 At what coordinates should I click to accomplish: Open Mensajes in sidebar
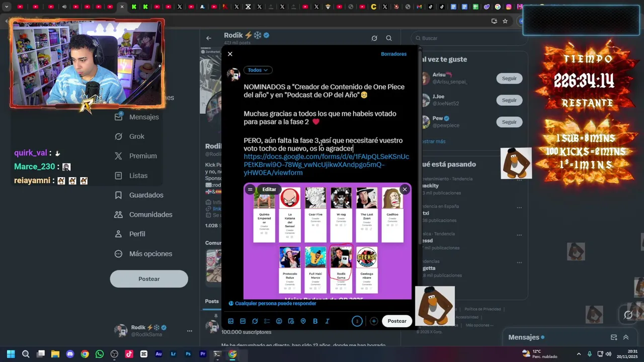tap(137, 117)
